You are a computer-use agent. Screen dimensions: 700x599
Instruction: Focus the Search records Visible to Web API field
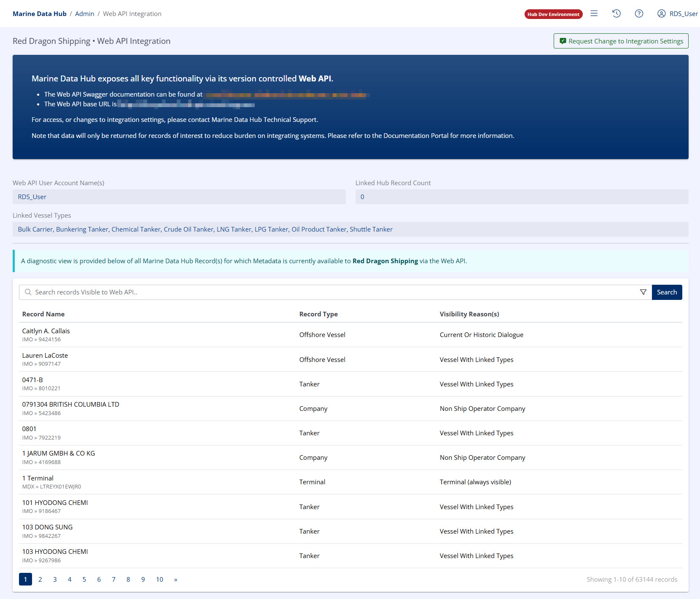pyautogui.click(x=335, y=292)
